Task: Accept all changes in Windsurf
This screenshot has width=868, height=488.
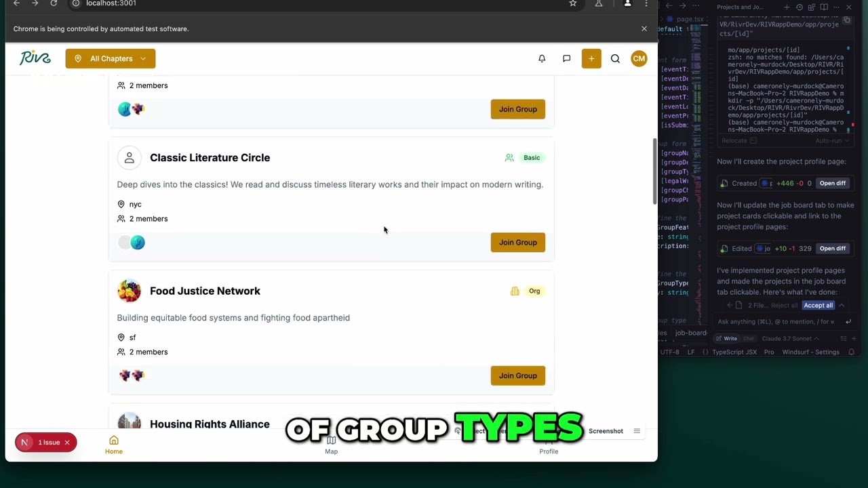Action: (818, 305)
